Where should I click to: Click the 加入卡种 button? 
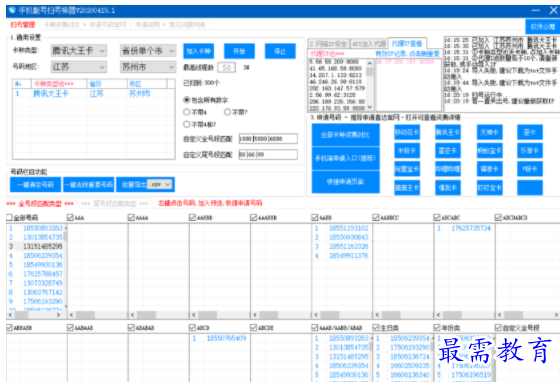pyautogui.click(x=199, y=51)
